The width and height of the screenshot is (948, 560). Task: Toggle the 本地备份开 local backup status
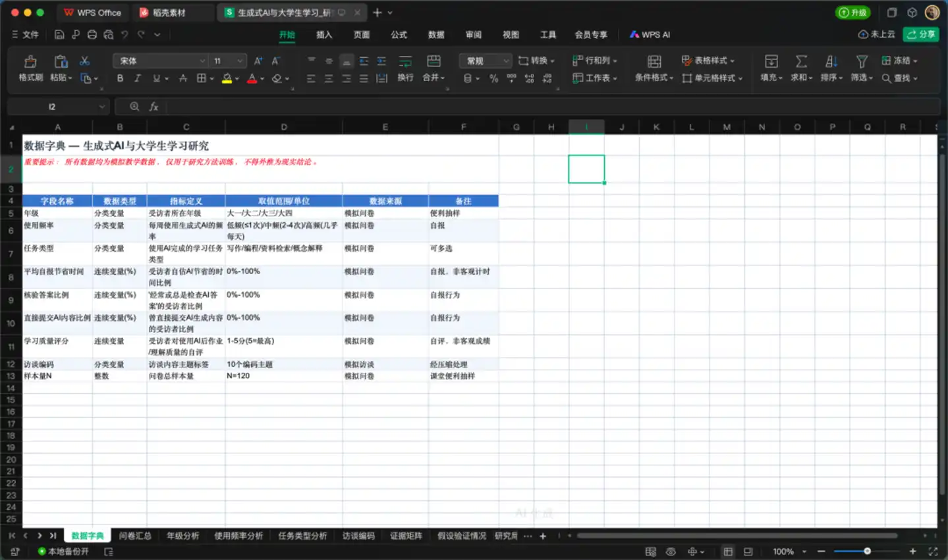64,551
